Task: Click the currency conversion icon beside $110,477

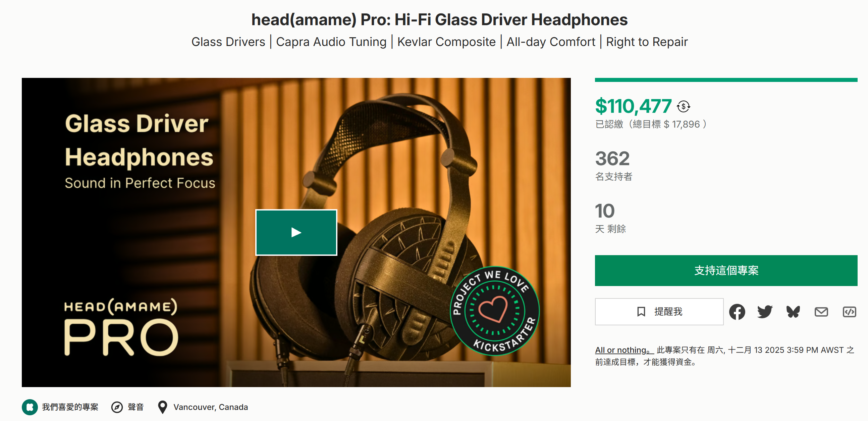Action: (683, 107)
